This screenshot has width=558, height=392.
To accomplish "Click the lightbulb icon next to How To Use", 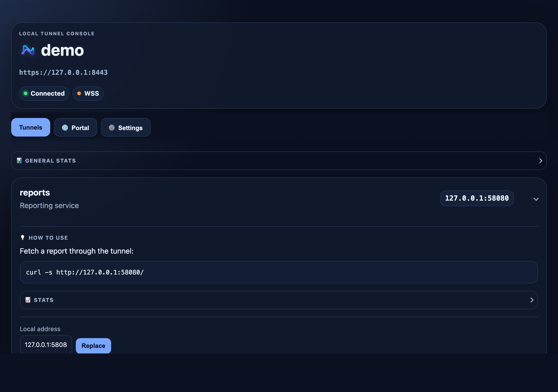I will coord(23,237).
